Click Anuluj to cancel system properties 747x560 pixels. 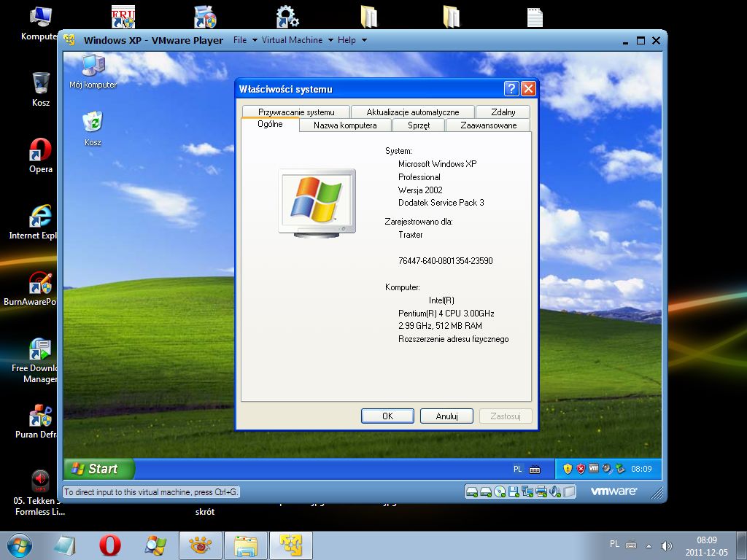(446, 416)
